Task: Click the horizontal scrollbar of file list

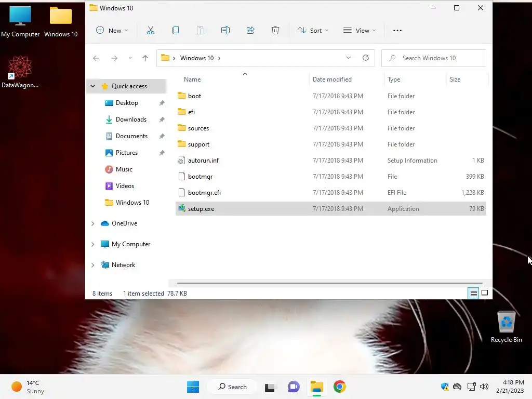Action: [x=329, y=283]
